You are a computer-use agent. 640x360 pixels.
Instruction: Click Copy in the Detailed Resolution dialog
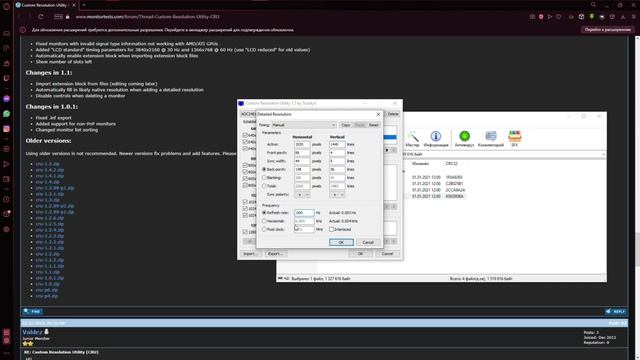pos(346,125)
